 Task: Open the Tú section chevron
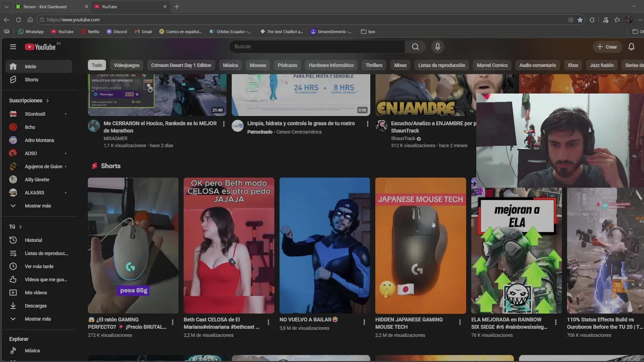click(20, 227)
